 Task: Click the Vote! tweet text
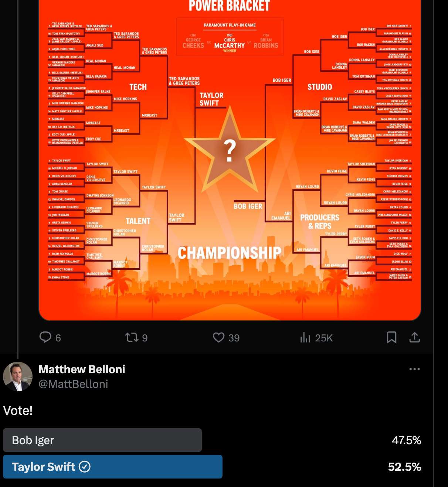coord(18,411)
